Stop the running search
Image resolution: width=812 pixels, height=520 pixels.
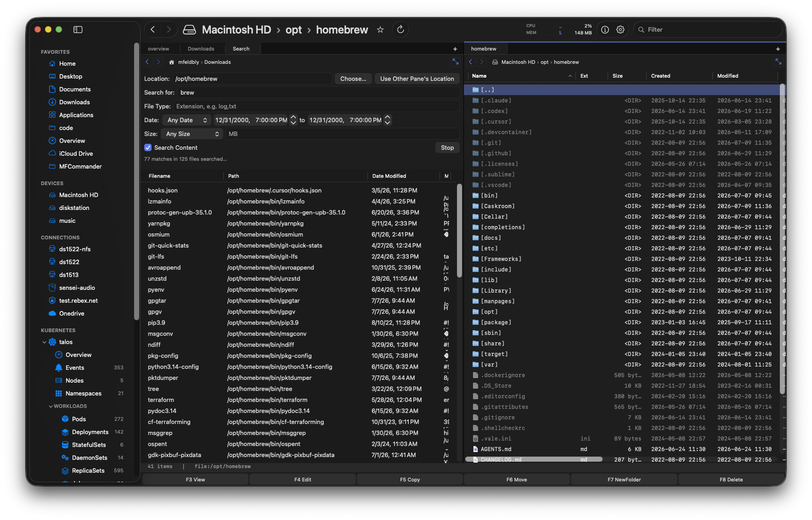click(x=447, y=147)
